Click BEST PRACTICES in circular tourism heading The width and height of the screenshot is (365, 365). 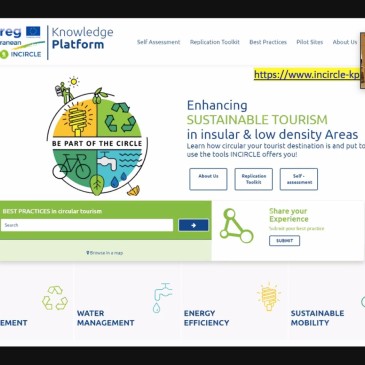(x=52, y=211)
